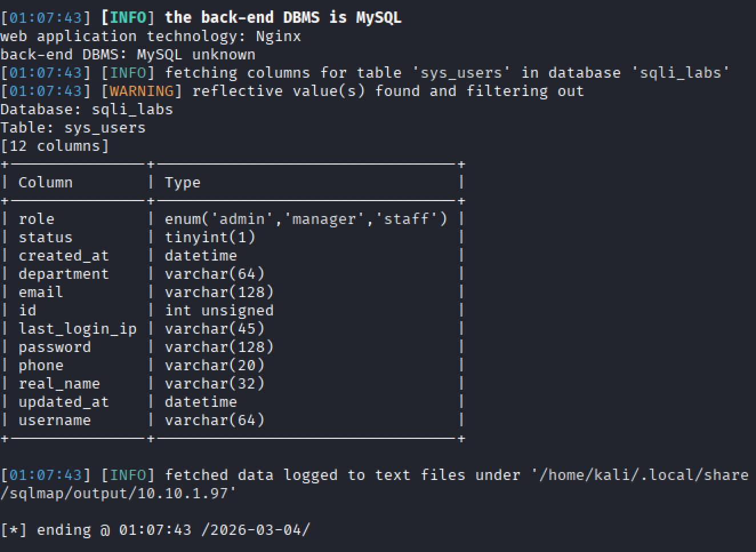Click the 'web application technology: Nginx' line
The image size is (756, 552).
[x=151, y=36]
